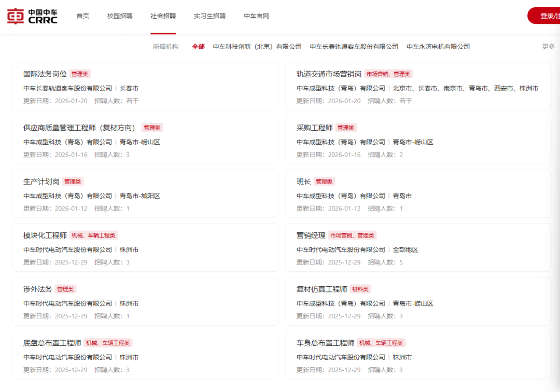Viewport: 560px width, 392px height.
Task: Click 更新日期 2026-01-16 in 采购工程师 card
Action: click(x=329, y=155)
